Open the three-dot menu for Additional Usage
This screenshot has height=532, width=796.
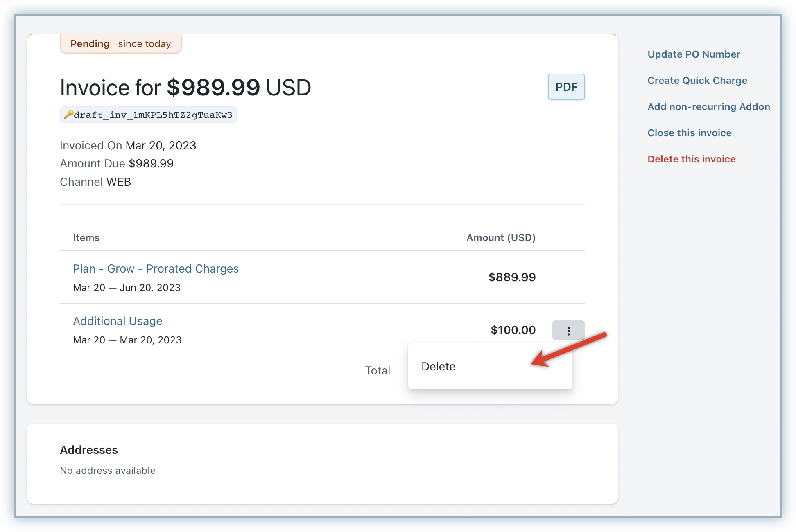(x=568, y=330)
